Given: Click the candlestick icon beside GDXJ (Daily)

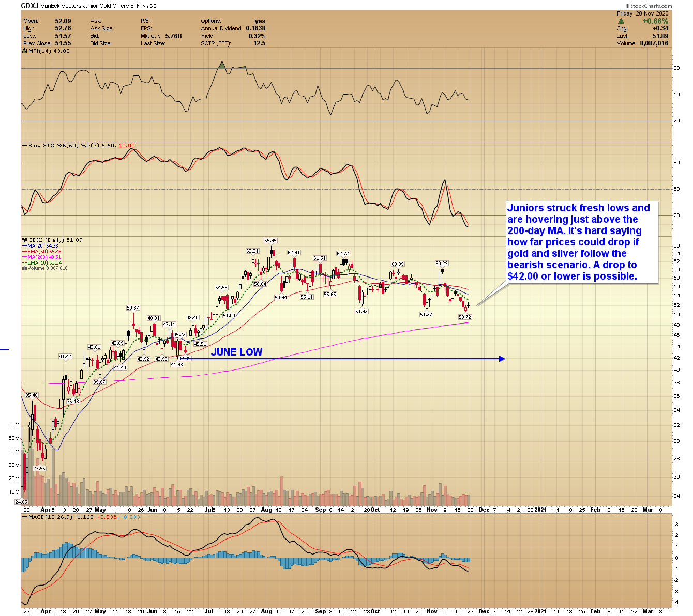Looking at the screenshot, I should tap(24, 240).
